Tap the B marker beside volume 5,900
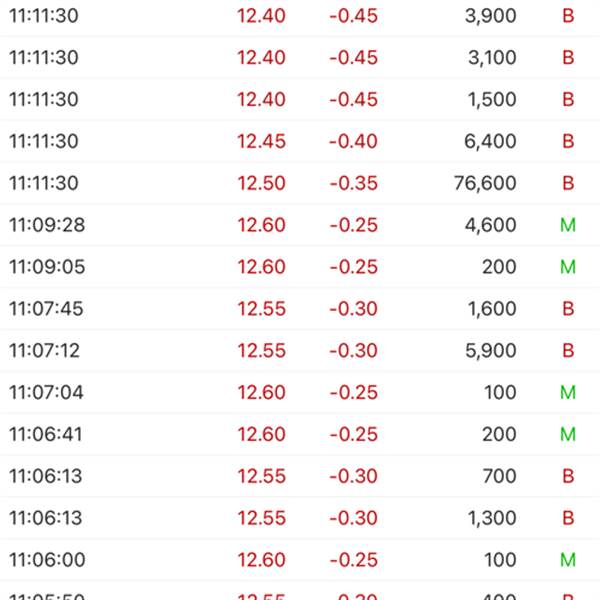Screen dimensions: 600x600 (x=568, y=351)
